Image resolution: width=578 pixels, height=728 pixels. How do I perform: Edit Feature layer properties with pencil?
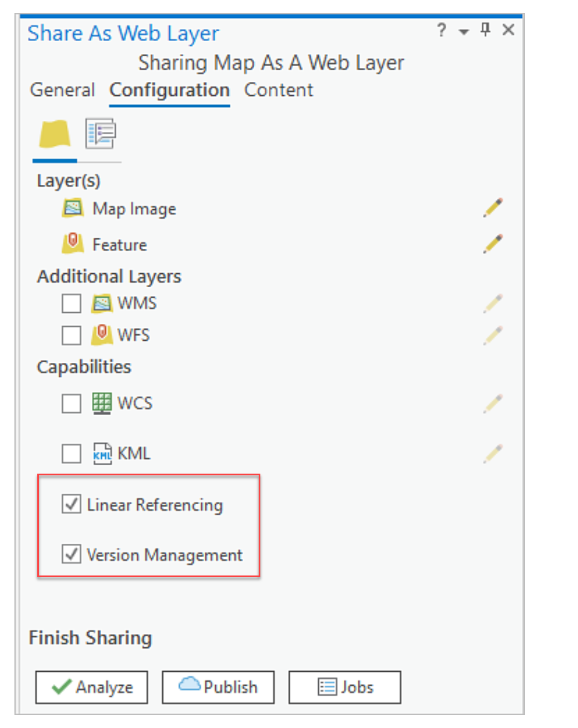(493, 244)
